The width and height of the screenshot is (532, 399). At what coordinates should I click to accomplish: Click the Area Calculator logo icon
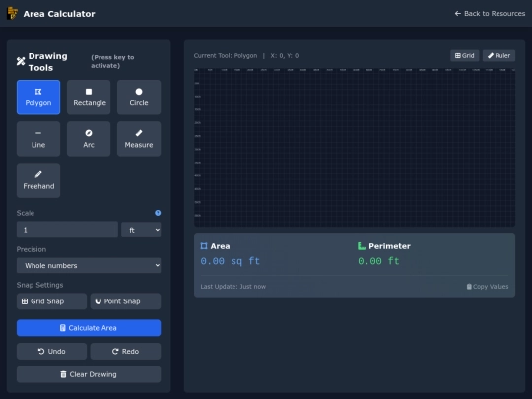tap(12, 13)
